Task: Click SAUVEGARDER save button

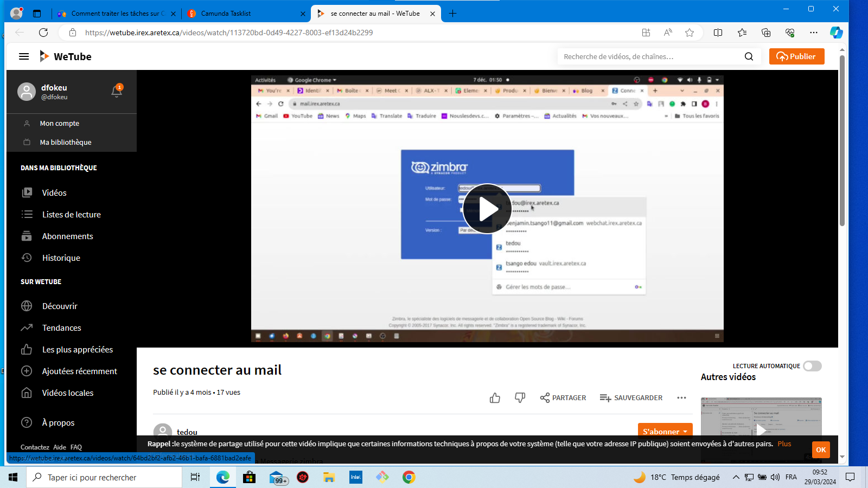Action: coord(631,398)
